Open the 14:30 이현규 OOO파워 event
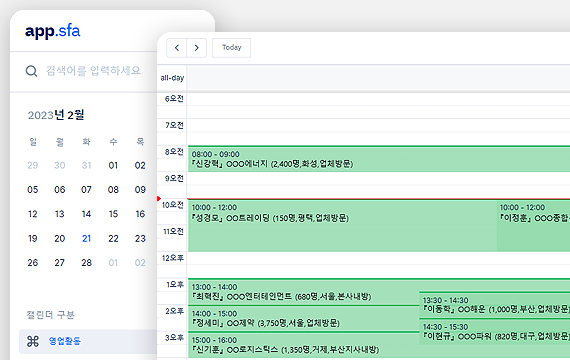Image resolution: width=570 pixels, height=360 pixels. pyautogui.click(x=495, y=332)
